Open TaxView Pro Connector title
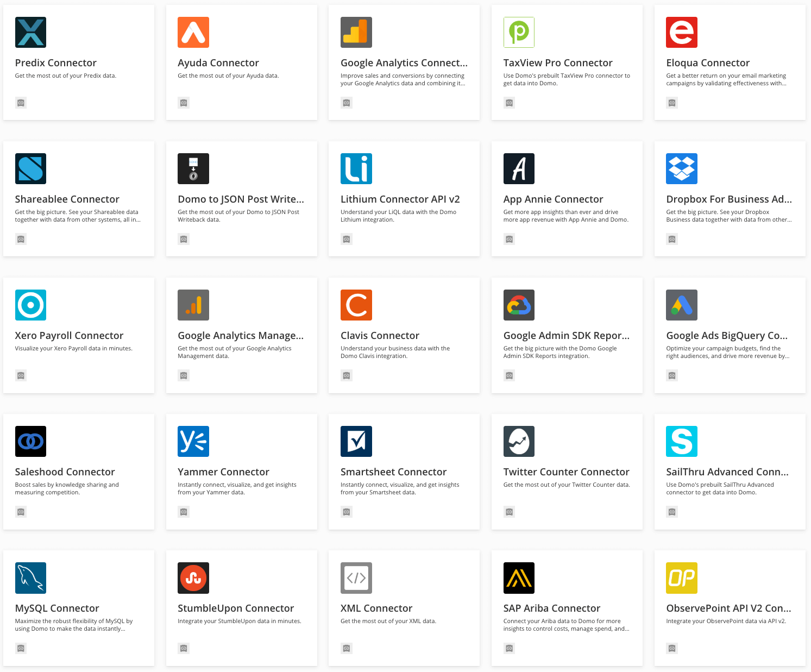Screen dimensions: 811x672 tap(558, 63)
